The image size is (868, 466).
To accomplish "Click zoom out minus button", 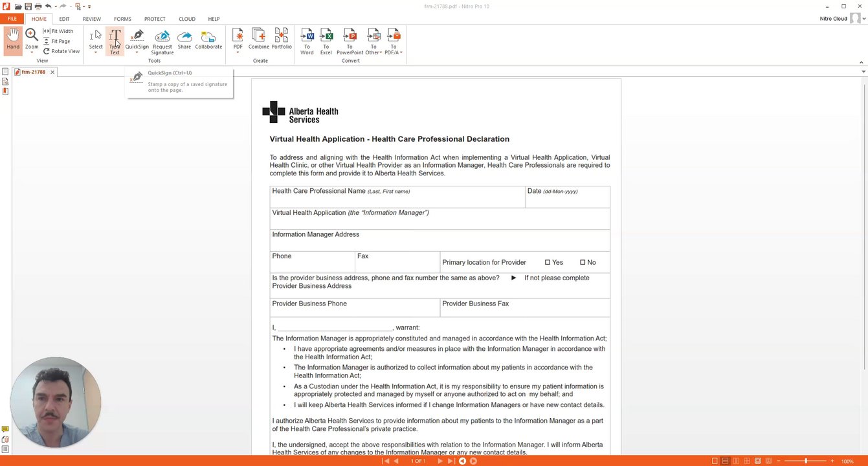I will pos(779,461).
